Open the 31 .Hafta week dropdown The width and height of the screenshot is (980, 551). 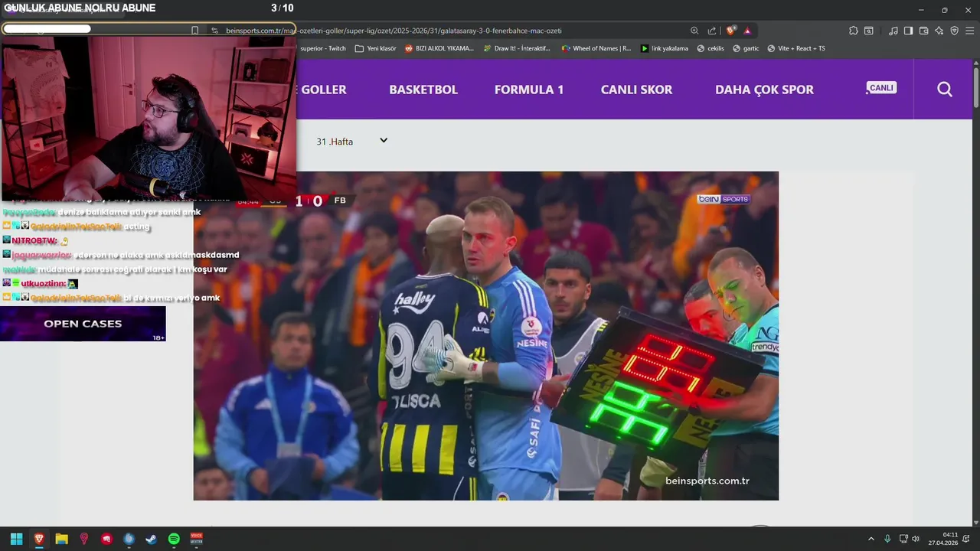(x=351, y=142)
